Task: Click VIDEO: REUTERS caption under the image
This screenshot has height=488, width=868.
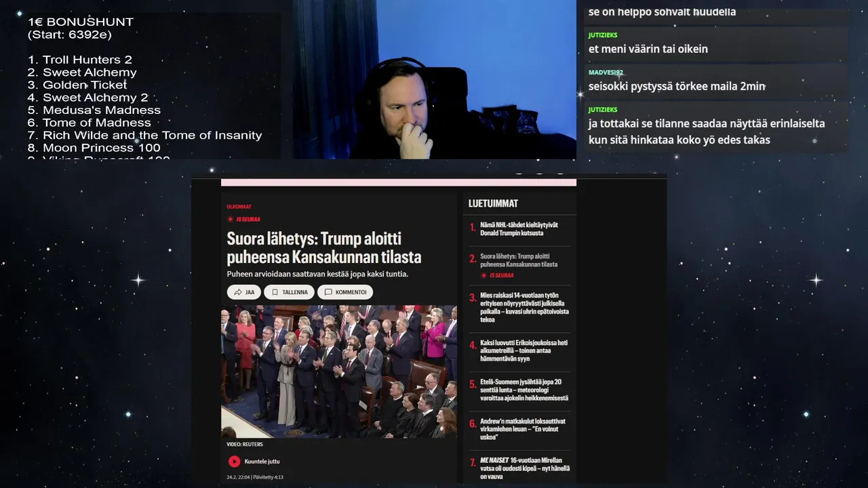Action: (244, 445)
